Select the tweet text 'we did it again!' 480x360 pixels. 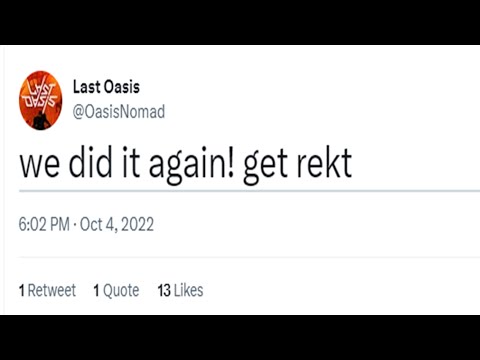(x=127, y=164)
